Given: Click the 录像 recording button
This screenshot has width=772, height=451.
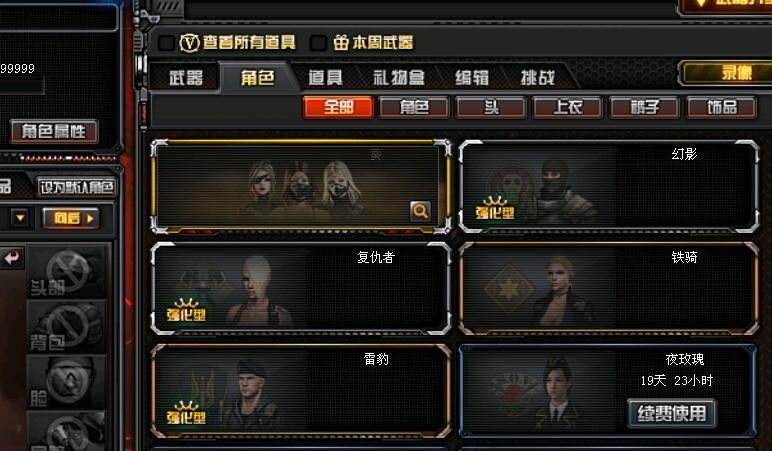Looking at the screenshot, I should click(x=729, y=73).
